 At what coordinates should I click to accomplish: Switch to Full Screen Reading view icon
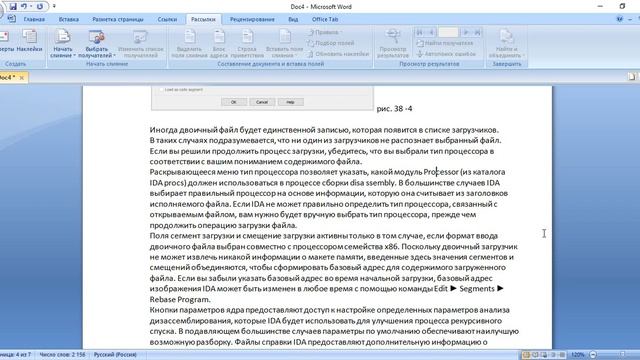click(x=536, y=355)
